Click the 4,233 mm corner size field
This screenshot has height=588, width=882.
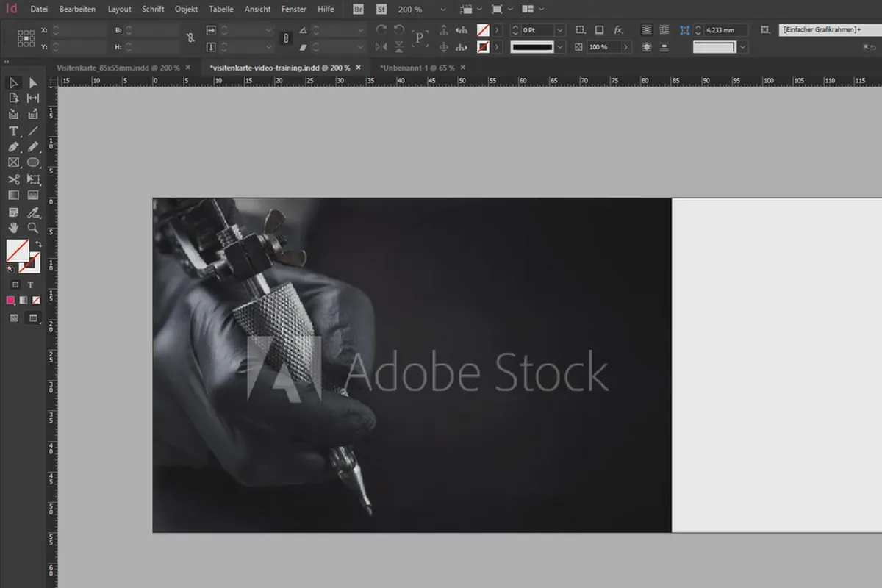tap(725, 30)
